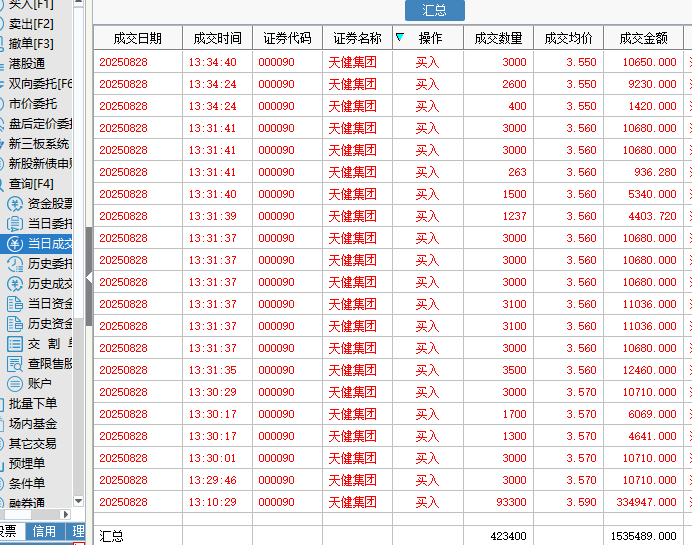The height and width of the screenshot is (545, 692).
Task: Switch to the 股票 tab at bottom
Action: pyautogui.click(x=12, y=531)
